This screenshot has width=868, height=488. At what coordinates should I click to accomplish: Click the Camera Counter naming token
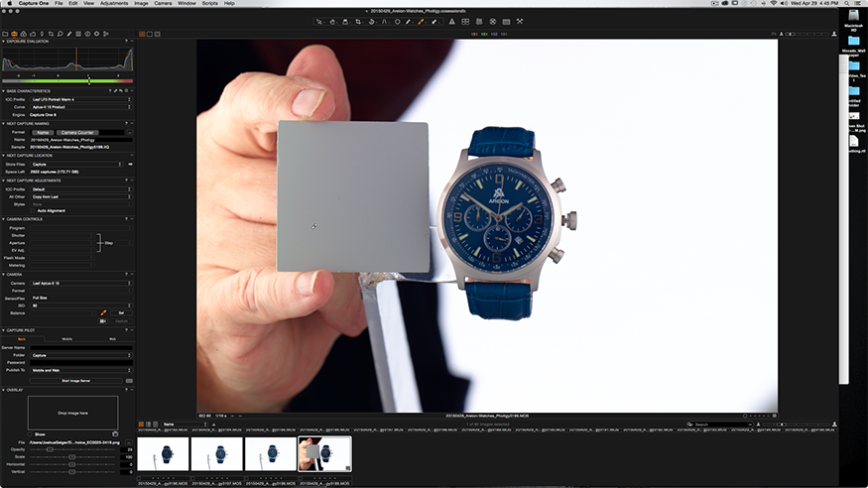point(77,133)
